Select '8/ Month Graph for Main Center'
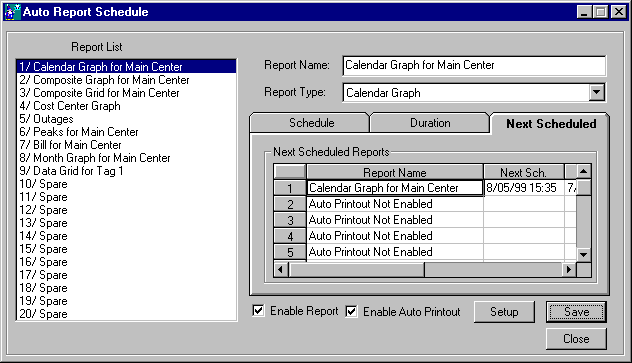632x363 pixels. [126, 158]
